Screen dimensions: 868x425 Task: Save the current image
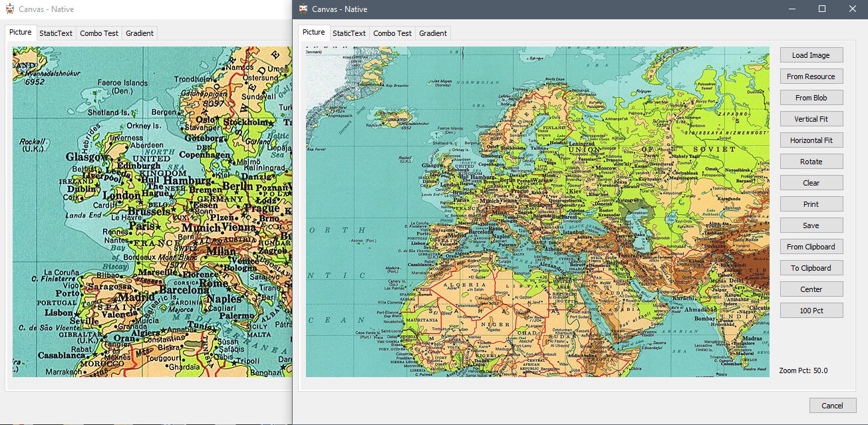811,225
